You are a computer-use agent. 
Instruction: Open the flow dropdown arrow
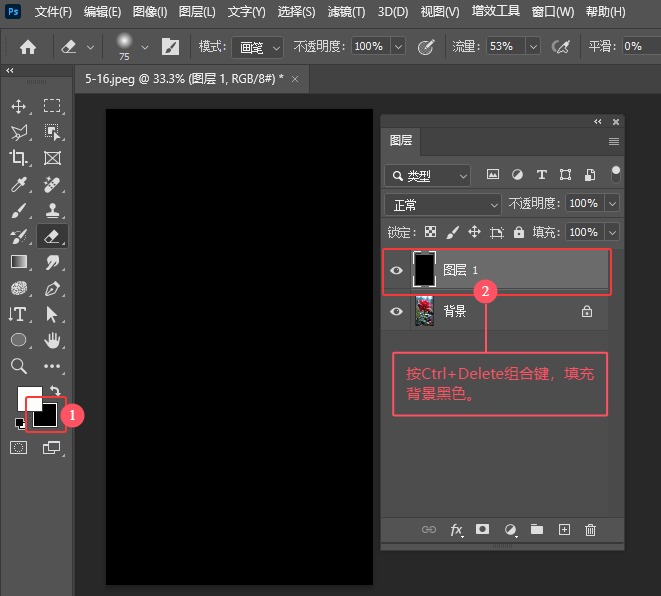coord(533,47)
